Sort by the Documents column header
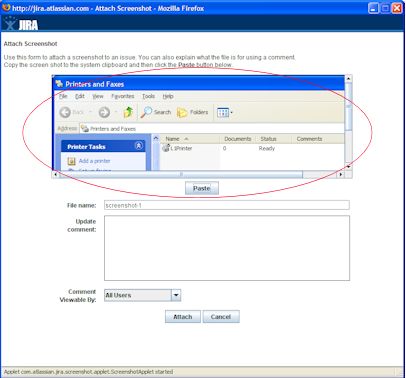Screen dimensions: 406x378 [238, 139]
